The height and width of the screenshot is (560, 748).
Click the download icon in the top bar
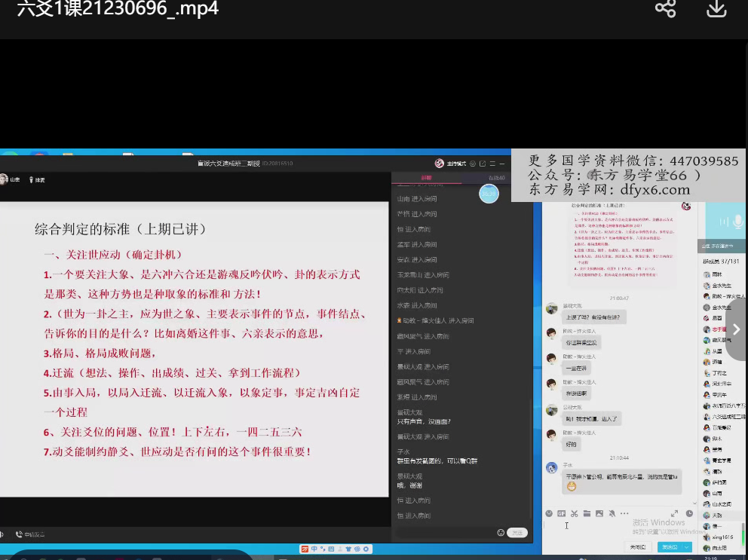716,9
